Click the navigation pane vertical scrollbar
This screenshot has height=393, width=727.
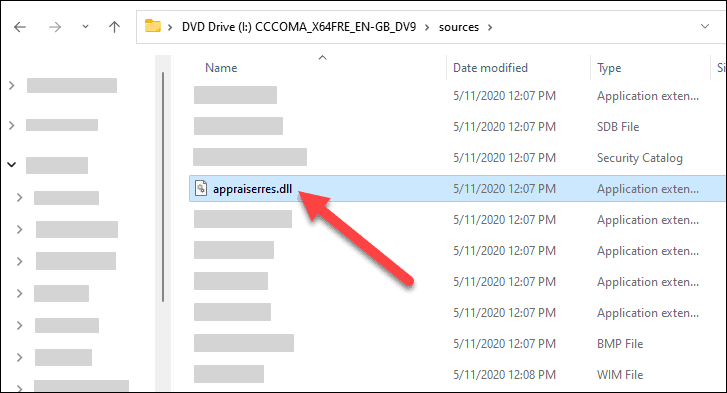(163, 187)
